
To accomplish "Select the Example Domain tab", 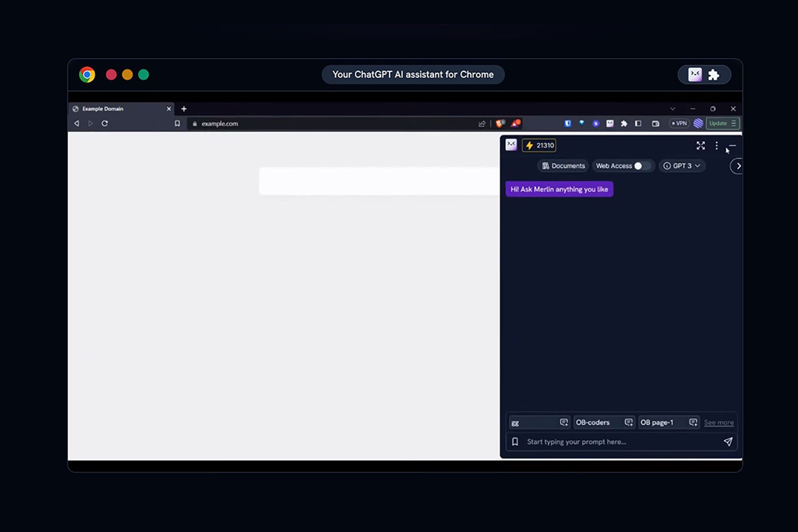I will pos(120,109).
